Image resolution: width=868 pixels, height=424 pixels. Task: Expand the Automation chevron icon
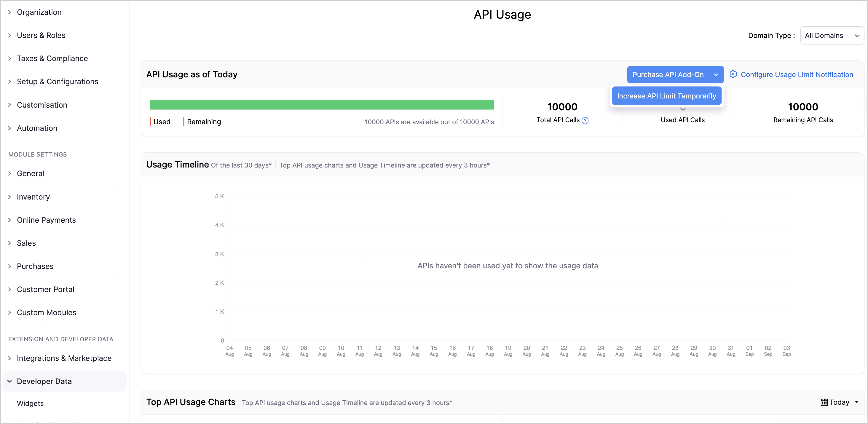pos(10,128)
